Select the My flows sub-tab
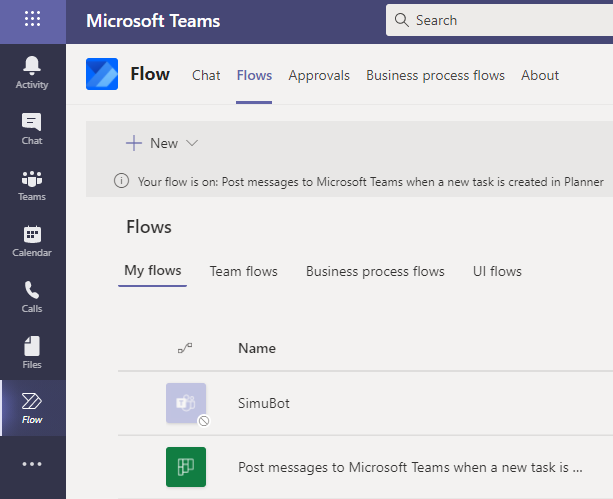Viewport: 613px width, 499px height. pyautogui.click(x=152, y=271)
